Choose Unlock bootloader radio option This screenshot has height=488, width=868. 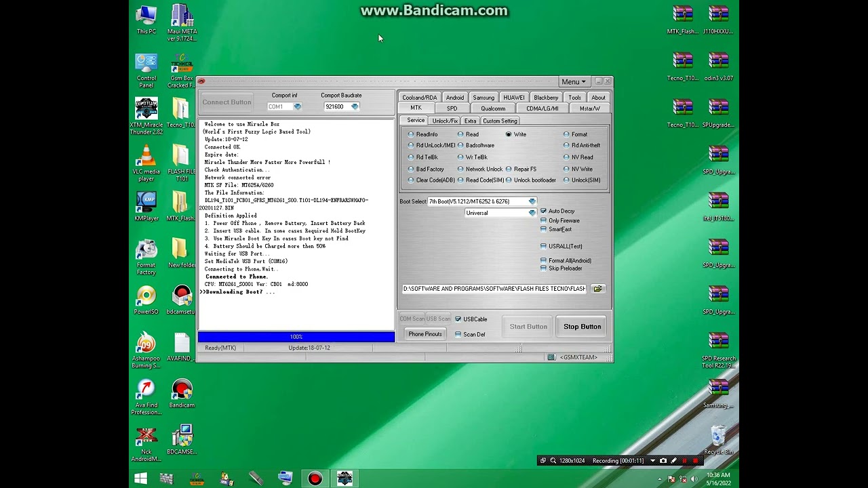click(x=531, y=180)
